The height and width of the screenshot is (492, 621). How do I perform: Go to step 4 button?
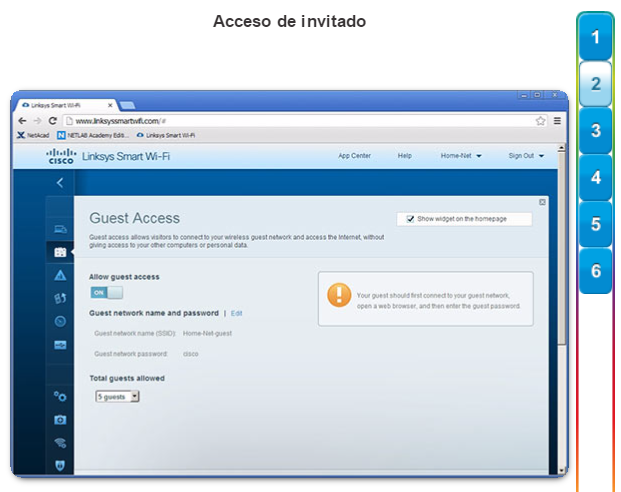[595, 177]
